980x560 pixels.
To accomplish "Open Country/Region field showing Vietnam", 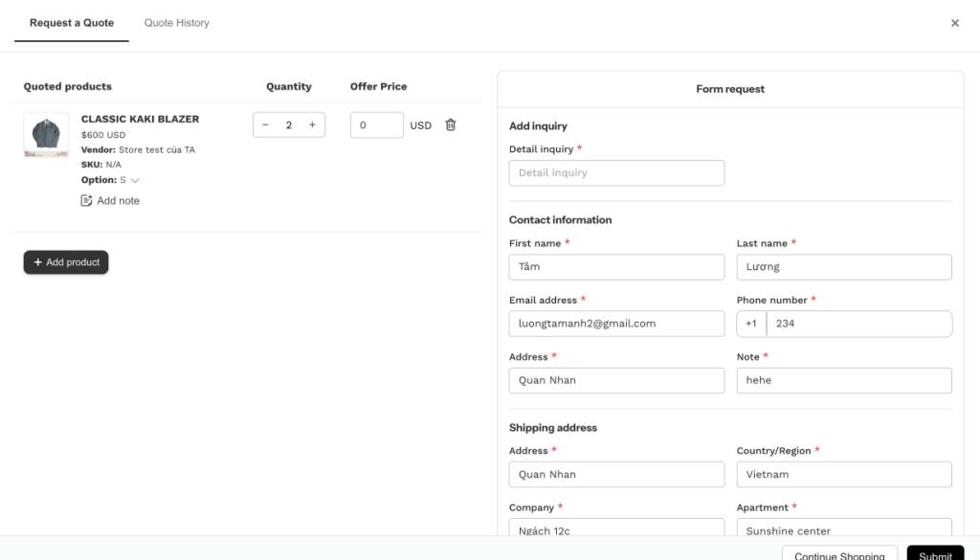I will 844,475.
